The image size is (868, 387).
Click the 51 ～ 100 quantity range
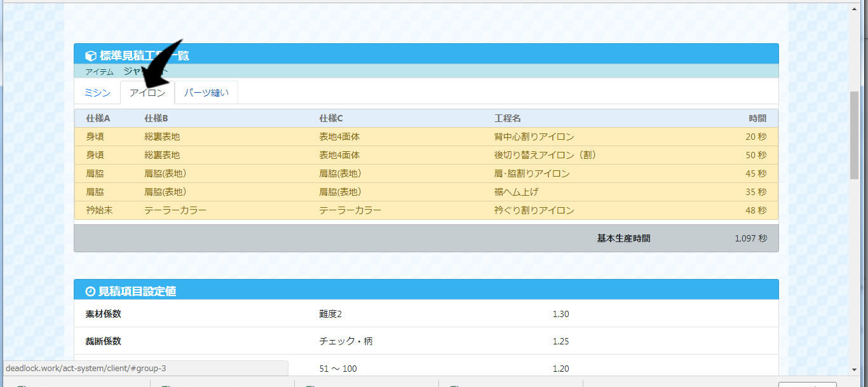click(337, 369)
